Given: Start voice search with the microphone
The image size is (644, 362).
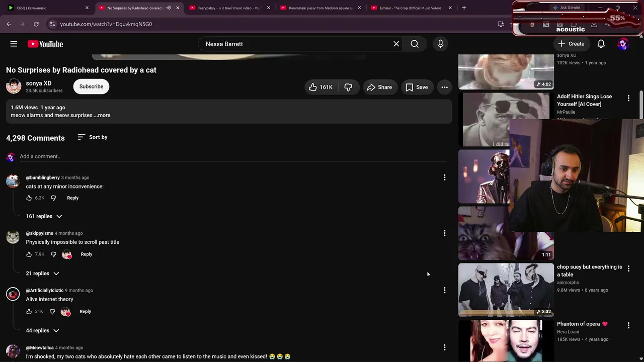Looking at the screenshot, I should 440,44.
